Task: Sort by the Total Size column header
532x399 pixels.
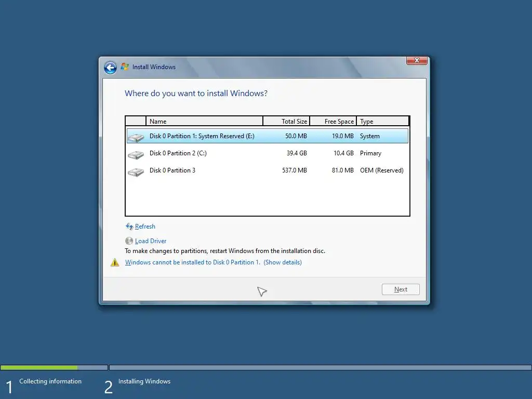Action: [286, 121]
